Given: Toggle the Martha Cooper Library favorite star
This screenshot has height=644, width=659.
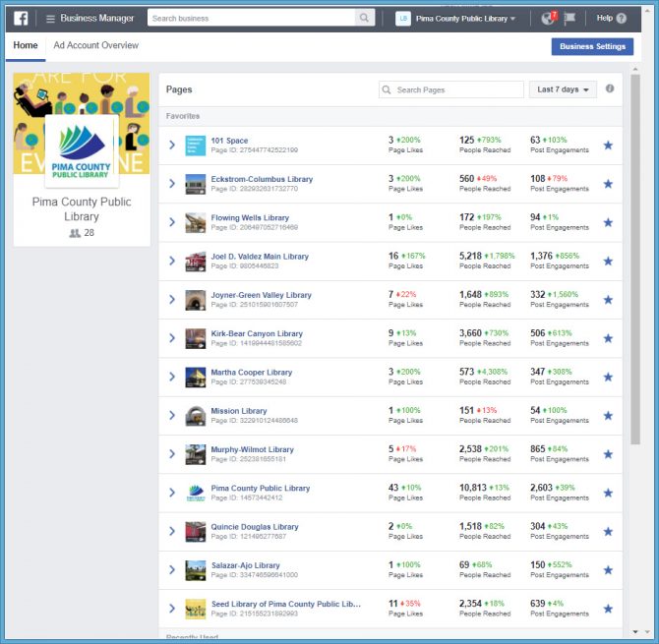Looking at the screenshot, I should [608, 378].
